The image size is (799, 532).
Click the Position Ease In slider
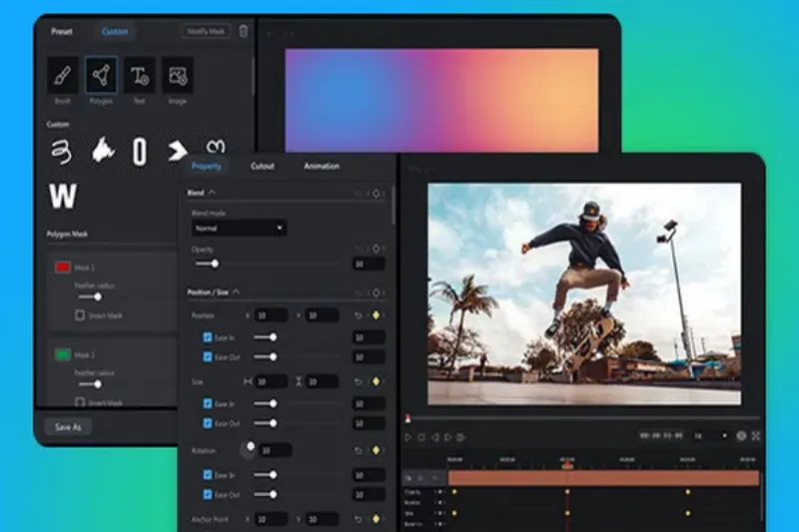pos(297,337)
